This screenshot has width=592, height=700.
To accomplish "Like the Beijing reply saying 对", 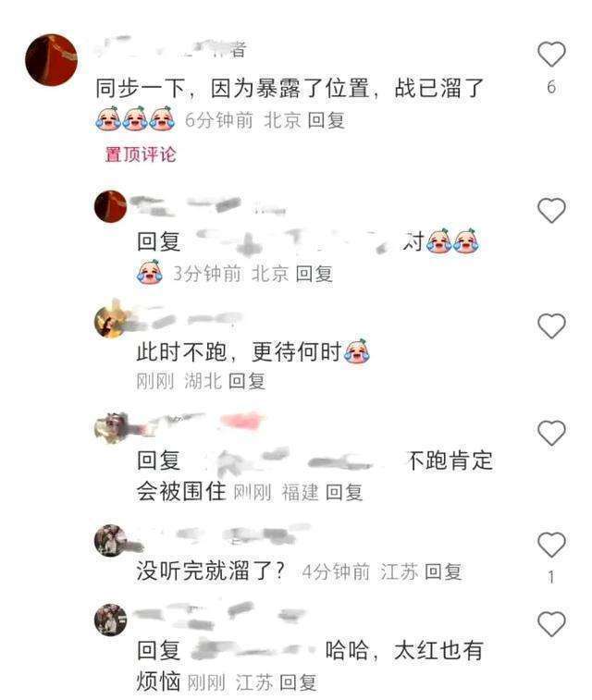I will tap(551, 210).
